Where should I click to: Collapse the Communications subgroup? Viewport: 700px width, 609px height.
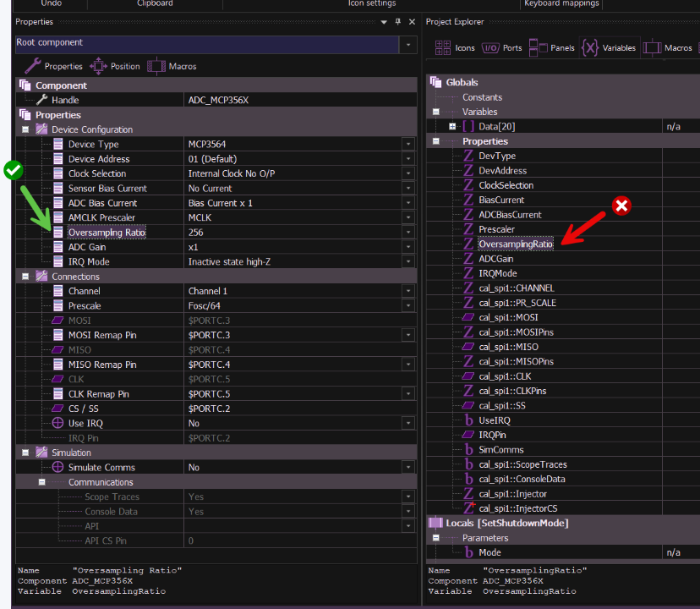click(x=42, y=482)
